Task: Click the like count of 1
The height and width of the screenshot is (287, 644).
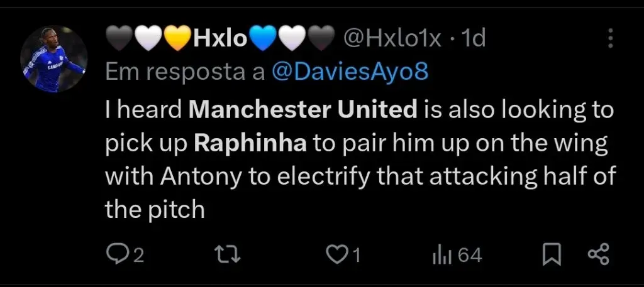Action: click(357, 255)
